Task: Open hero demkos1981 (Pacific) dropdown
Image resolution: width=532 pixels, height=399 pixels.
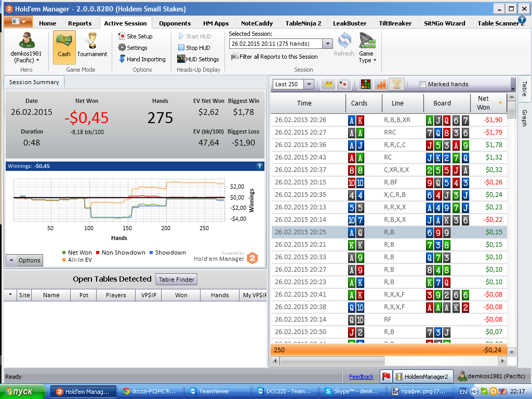Action: point(26,57)
